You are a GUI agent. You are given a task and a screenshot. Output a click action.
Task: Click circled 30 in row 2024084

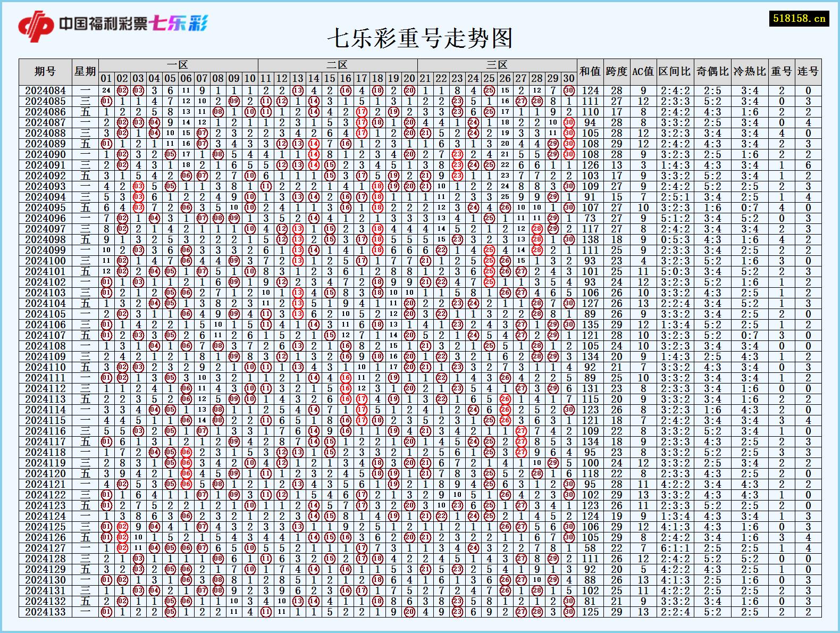(x=569, y=91)
